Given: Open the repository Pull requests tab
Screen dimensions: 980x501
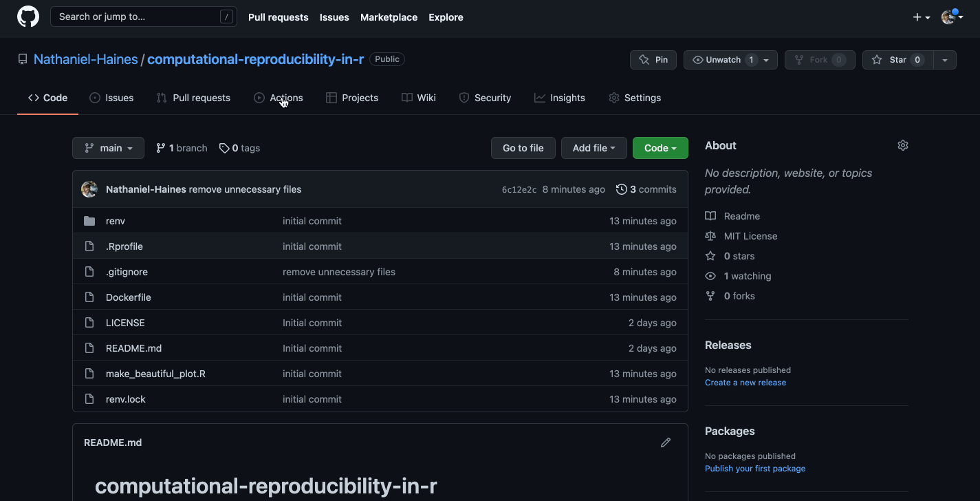Looking at the screenshot, I should click(x=193, y=98).
